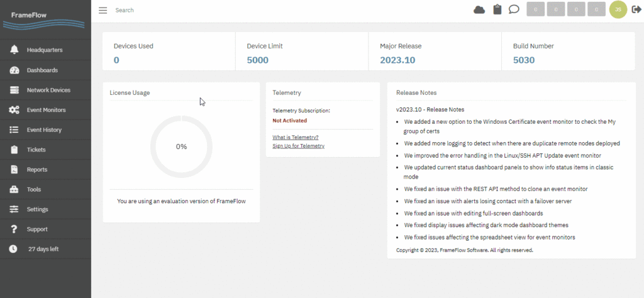This screenshot has height=298, width=644.
Task: Click the failover server alerts note
Action: coord(488,201)
